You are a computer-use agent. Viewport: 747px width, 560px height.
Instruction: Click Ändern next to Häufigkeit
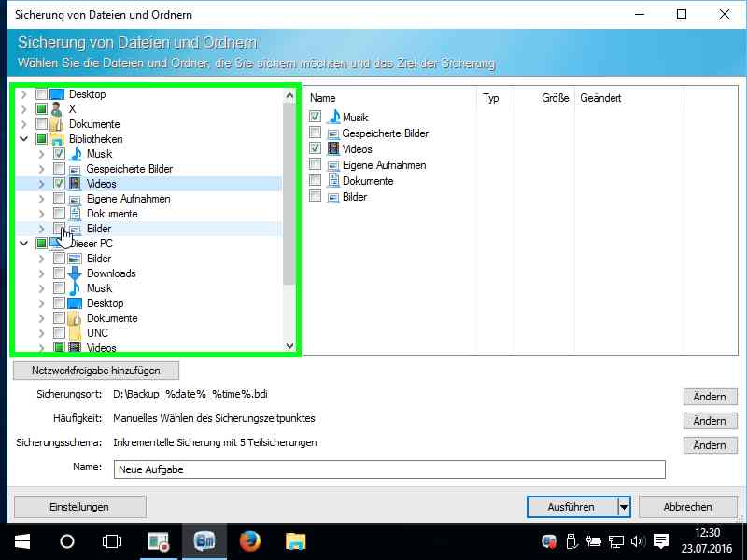(710, 421)
